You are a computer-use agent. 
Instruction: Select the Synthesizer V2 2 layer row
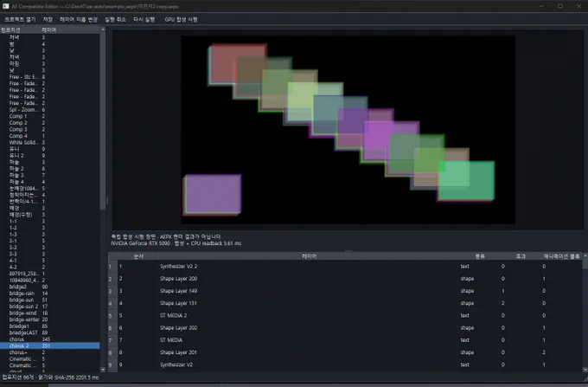click(349, 267)
